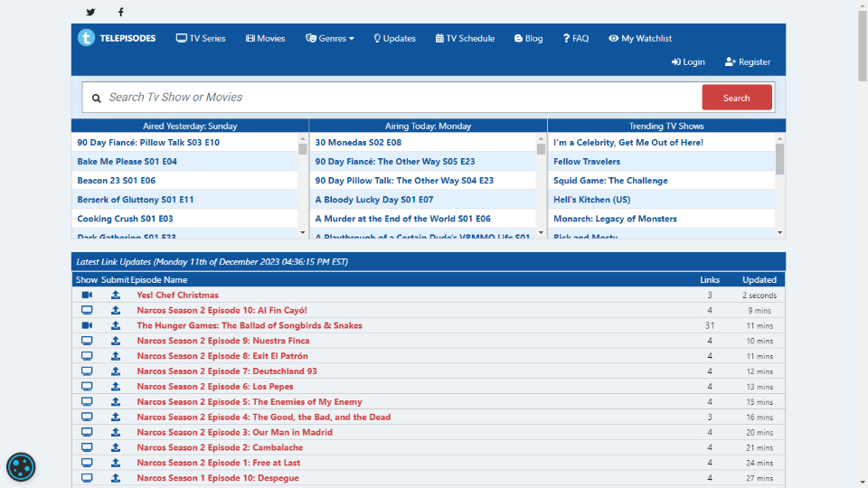Click TV icon for Narcos Episode 7: Deutschland 93
Screen dimensions: 868x488
tap(87, 371)
